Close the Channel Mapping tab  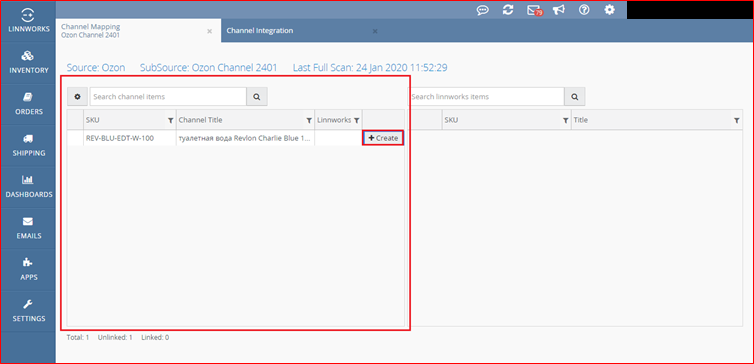[x=210, y=31]
